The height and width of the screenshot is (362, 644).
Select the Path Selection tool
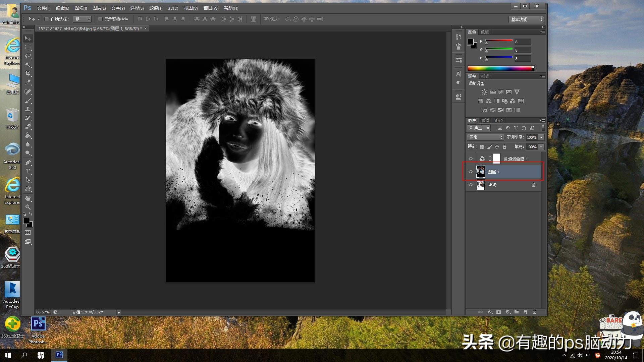[x=28, y=180]
